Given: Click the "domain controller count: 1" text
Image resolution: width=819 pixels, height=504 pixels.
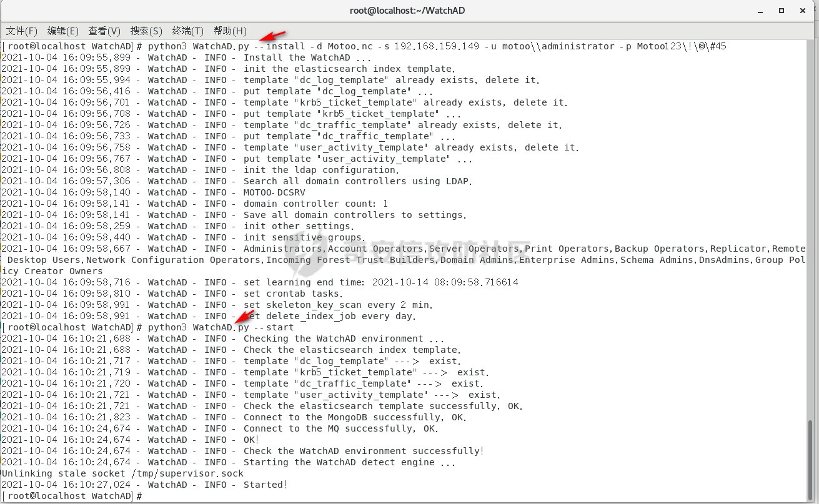Looking at the screenshot, I should 315,204.
